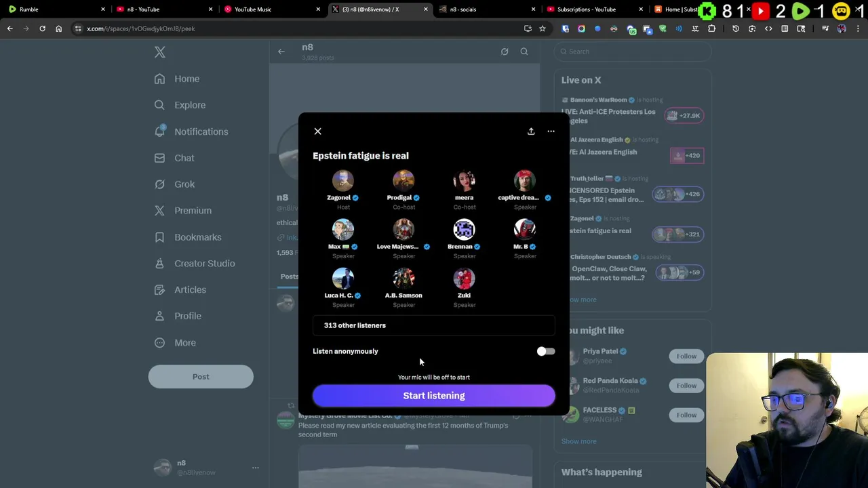Viewport: 868px width, 488px height.
Task: Click the install app icon in address bar
Action: (x=528, y=28)
